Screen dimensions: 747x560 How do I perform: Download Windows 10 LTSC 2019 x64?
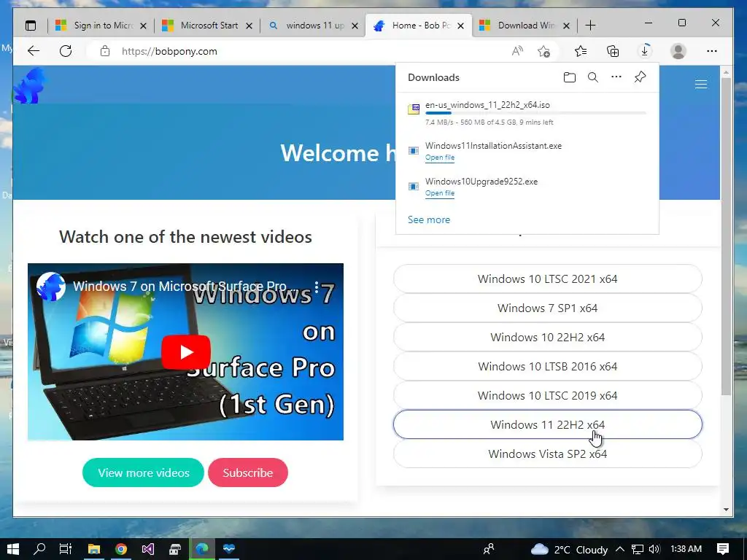[547, 395]
